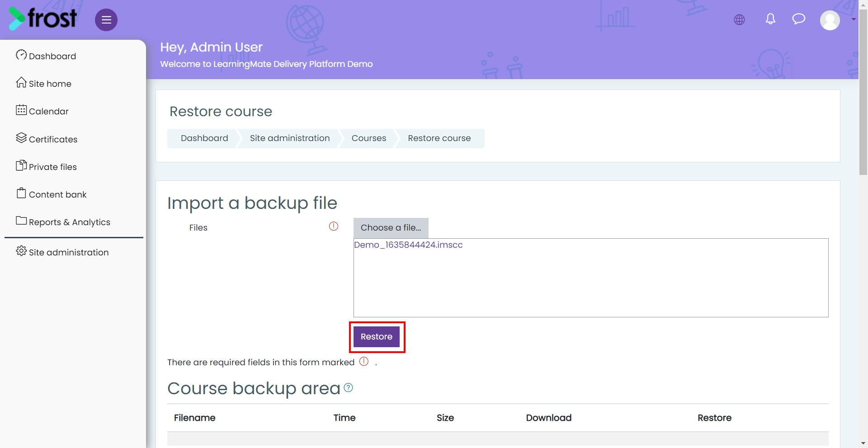Open the notifications bell icon

[x=771, y=19]
